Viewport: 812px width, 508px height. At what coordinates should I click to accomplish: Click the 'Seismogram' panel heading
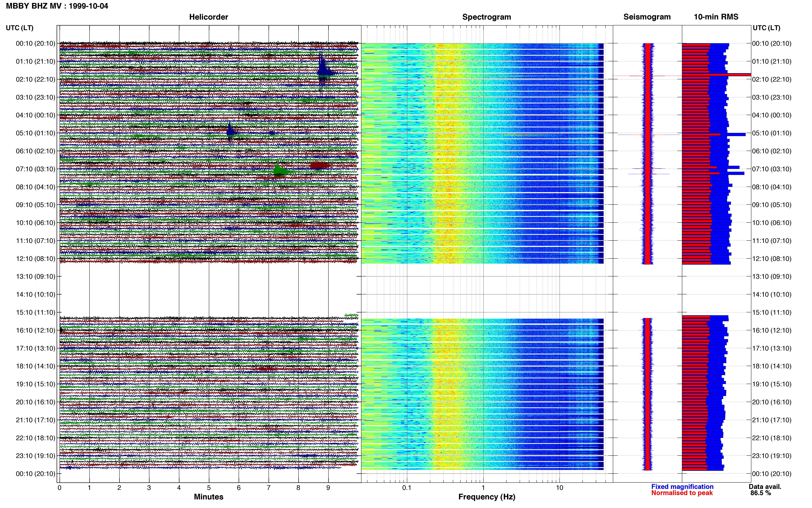pos(647,17)
